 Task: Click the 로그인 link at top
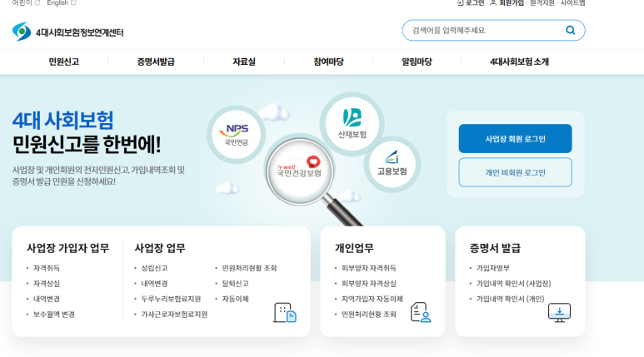click(x=475, y=2)
